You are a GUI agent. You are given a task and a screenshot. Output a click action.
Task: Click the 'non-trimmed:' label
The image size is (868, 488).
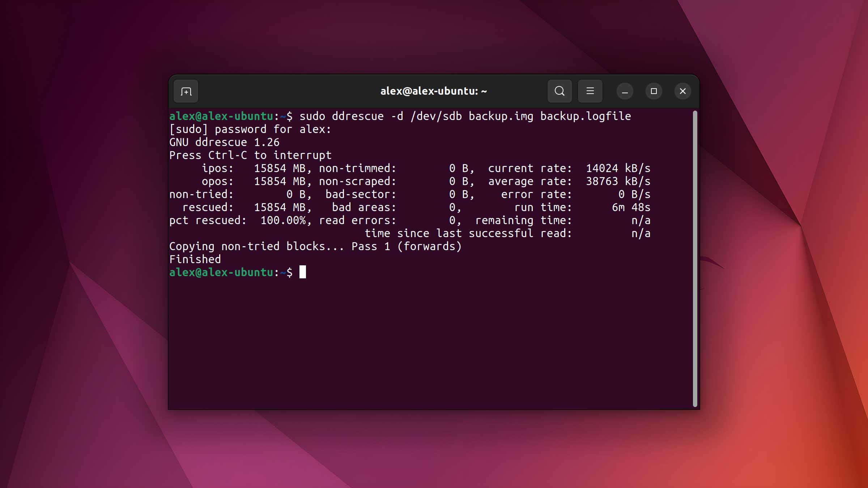coord(358,168)
